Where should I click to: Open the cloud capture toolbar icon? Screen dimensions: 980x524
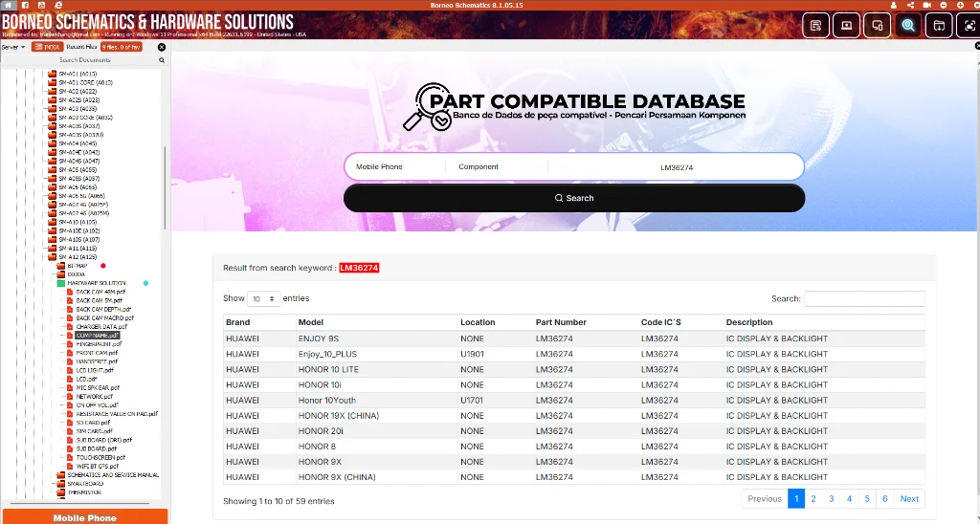[x=969, y=26]
